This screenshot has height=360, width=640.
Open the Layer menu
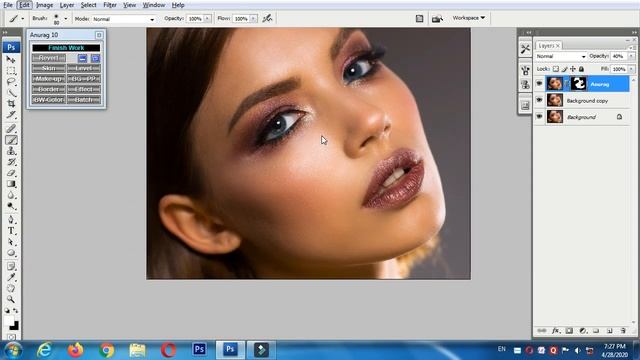(x=67, y=5)
